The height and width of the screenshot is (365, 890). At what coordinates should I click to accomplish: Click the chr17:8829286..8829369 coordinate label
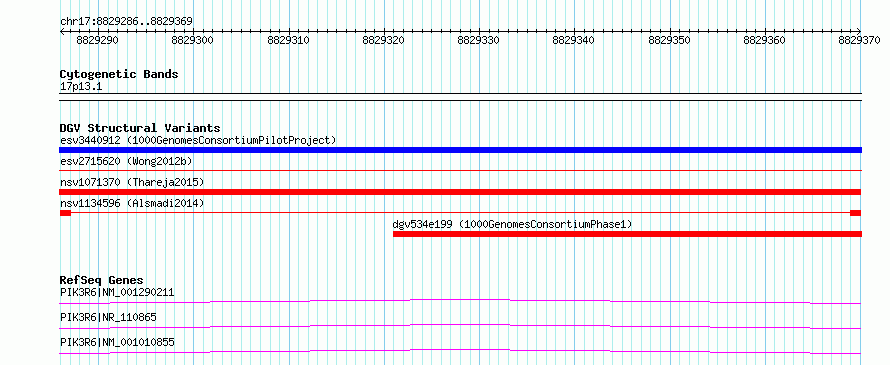(126, 22)
